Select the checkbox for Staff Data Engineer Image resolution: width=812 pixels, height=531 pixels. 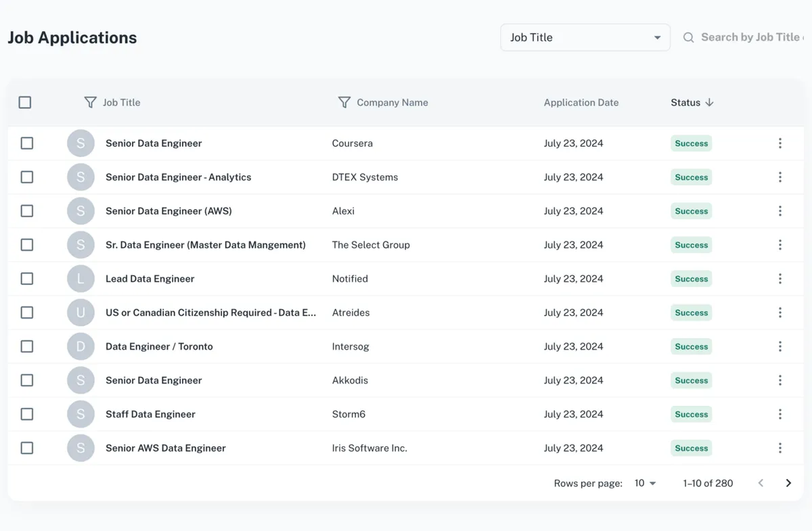click(27, 414)
